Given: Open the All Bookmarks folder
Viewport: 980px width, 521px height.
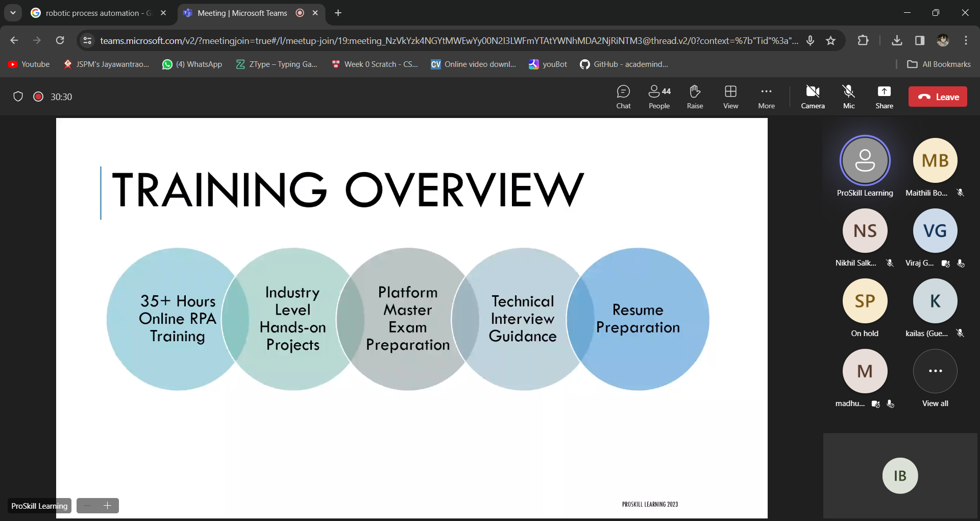Looking at the screenshot, I should point(939,64).
